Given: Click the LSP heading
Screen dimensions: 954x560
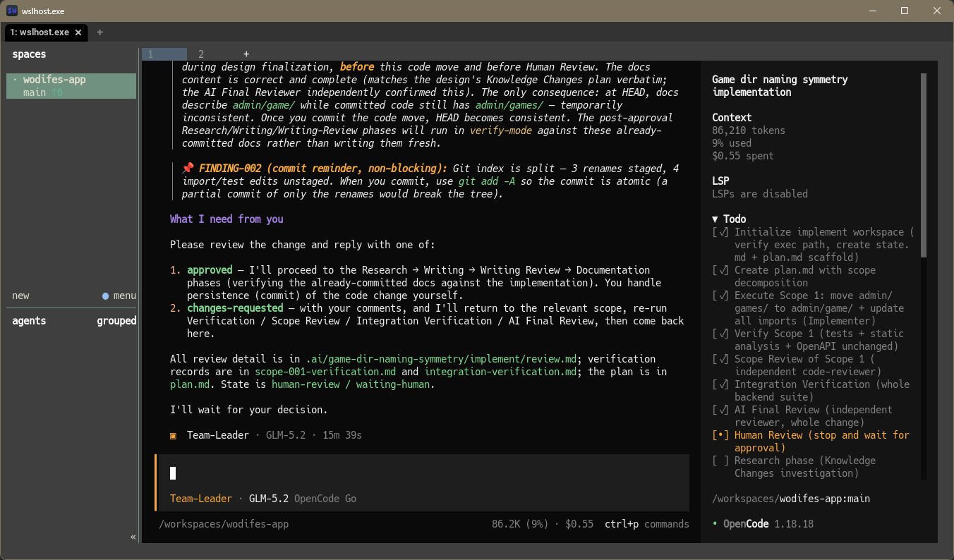Looking at the screenshot, I should tap(720, 181).
